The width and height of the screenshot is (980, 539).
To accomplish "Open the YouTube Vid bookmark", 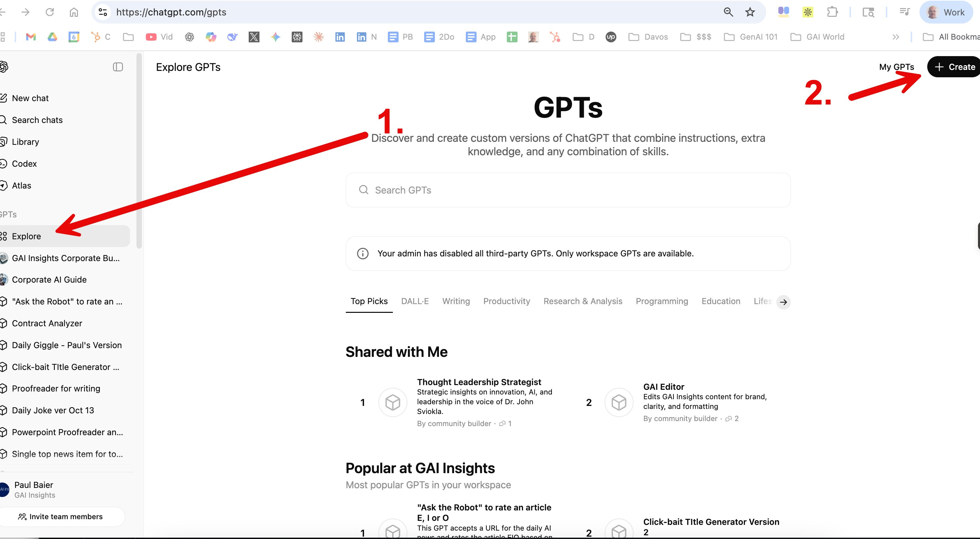I will click(159, 37).
